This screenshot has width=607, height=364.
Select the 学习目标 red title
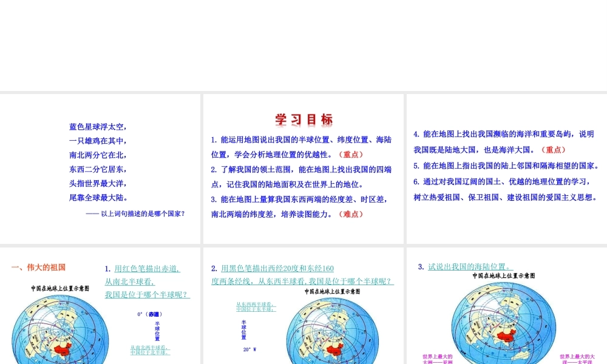304,120
